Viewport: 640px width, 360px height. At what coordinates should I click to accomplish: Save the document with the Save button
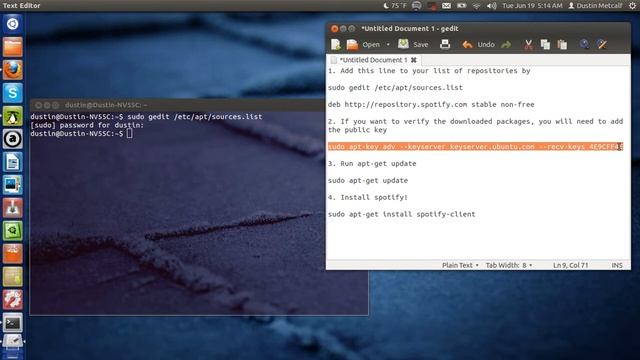click(x=413, y=44)
